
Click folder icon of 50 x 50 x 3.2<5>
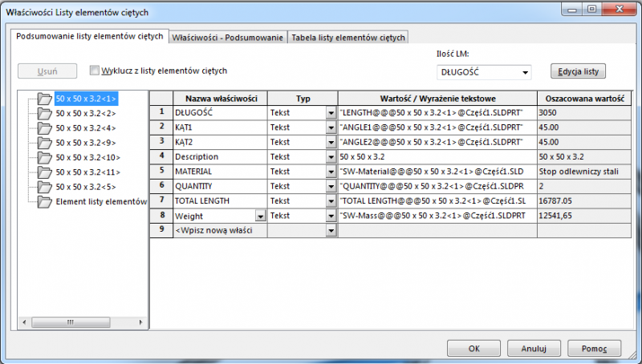tap(44, 186)
